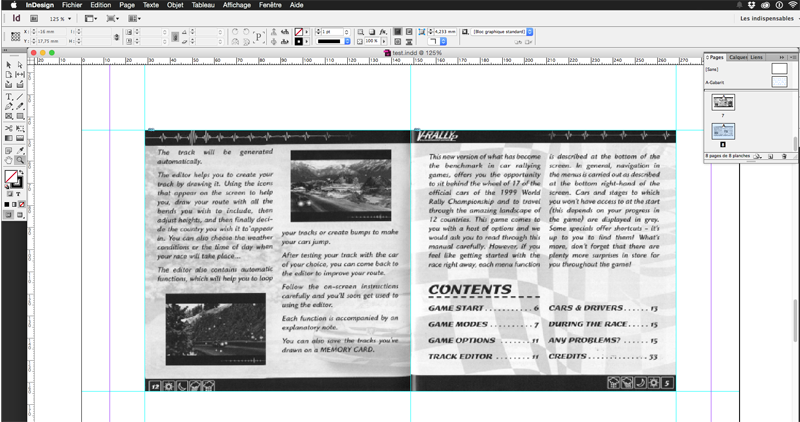Apply Gradient button in toolbox
This screenshot has height=422, width=800.
(x=14, y=205)
